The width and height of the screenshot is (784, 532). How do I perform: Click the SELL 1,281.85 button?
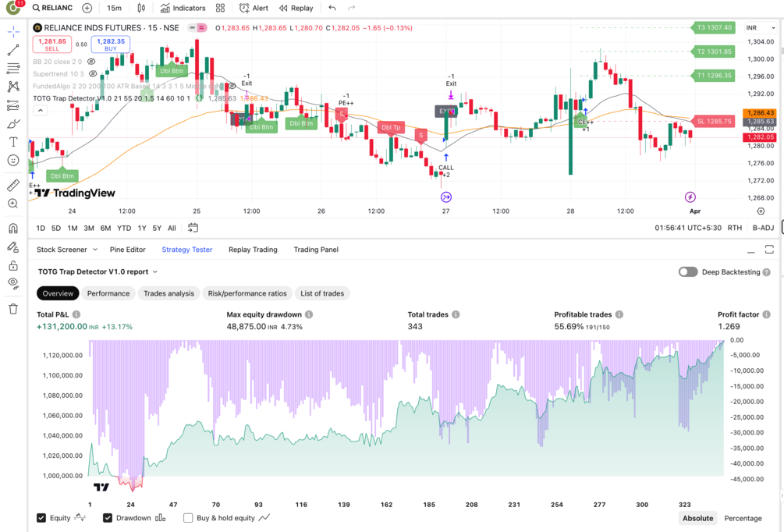pyautogui.click(x=52, y=44)
